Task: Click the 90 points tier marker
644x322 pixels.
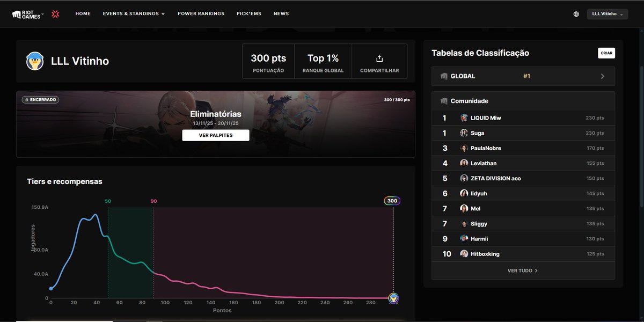Action: (x=153, y=201)
